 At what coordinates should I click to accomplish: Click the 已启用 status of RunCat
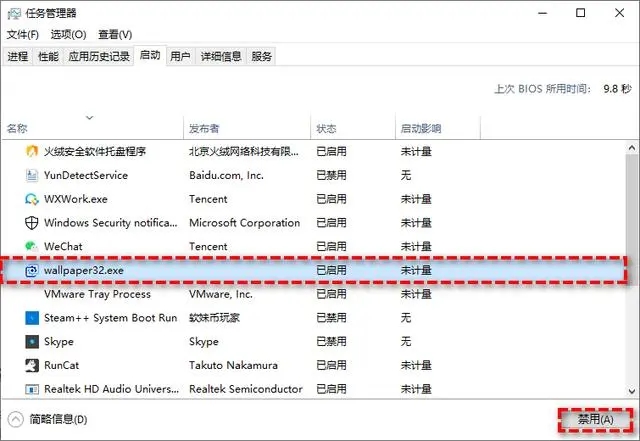331,365
